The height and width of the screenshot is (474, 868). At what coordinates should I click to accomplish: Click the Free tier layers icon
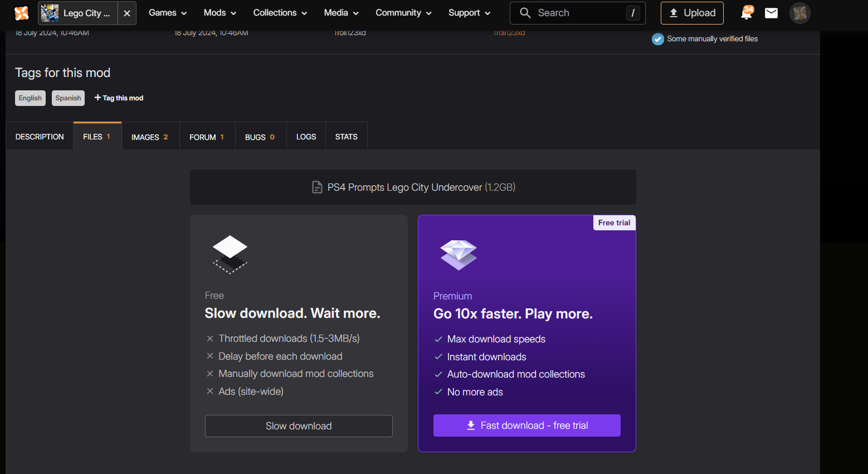pos(230,255)
